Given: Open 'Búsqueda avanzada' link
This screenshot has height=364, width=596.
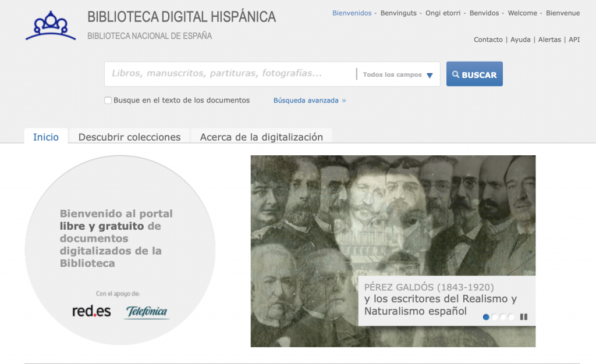Looking at the screenshot, I should tap(310, 100).
